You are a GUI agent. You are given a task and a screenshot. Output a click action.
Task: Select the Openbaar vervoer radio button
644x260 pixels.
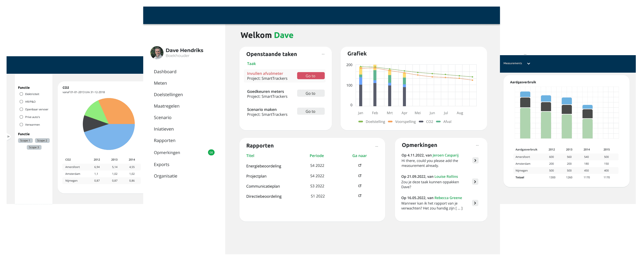pyautogui.click(x=21, y=109)
